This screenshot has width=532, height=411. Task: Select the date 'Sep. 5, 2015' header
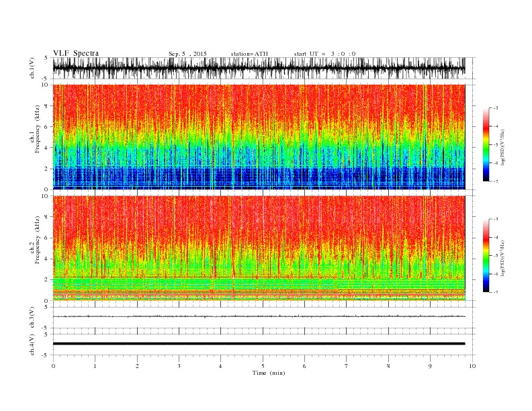pos(187,54)
